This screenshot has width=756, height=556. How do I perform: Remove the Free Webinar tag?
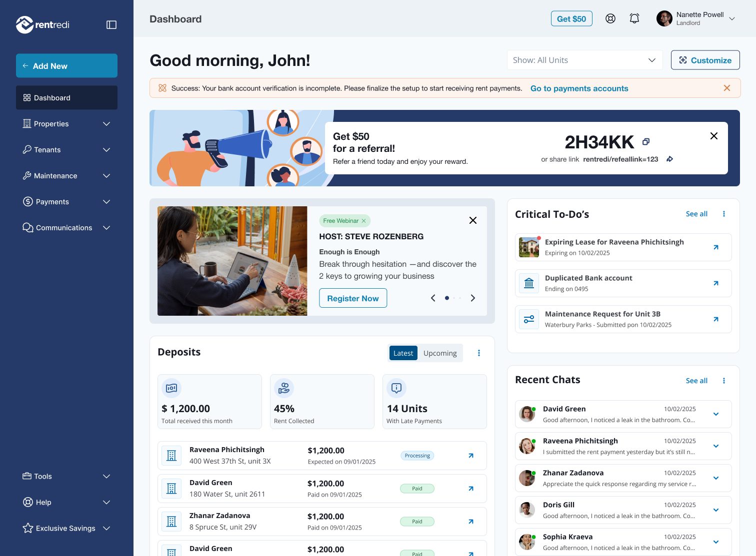click(364, 221)
